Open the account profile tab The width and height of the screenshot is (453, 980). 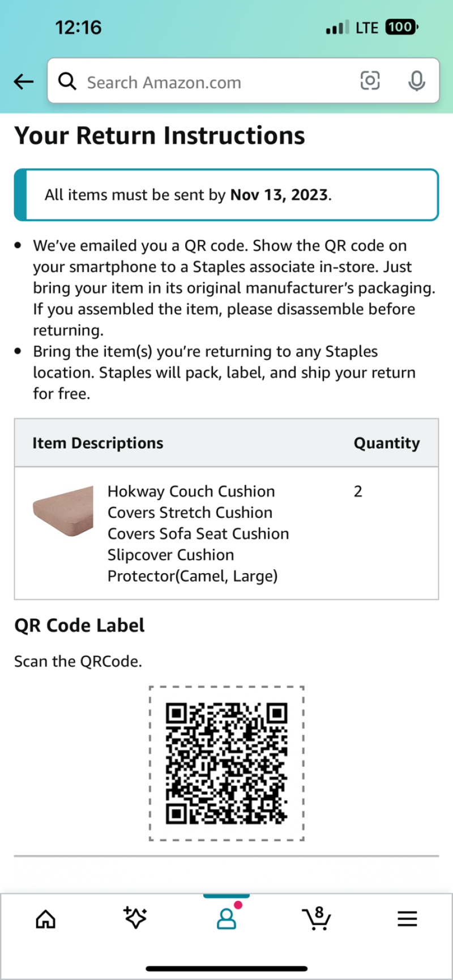[x=226, y=917]
